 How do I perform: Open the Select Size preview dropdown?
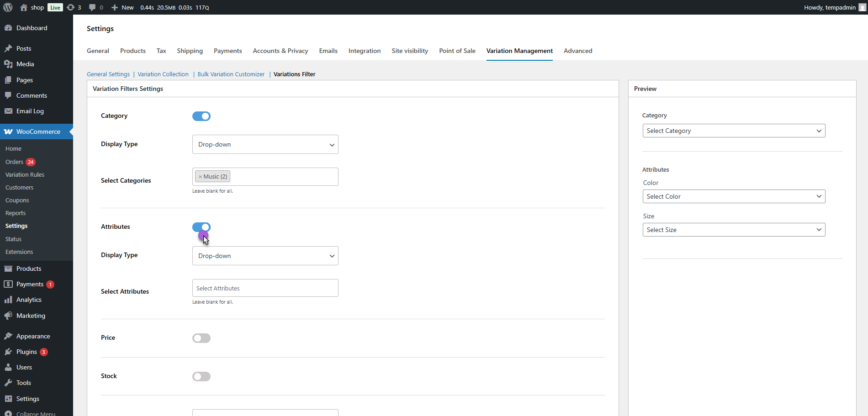pyautogui.click(x=733, y=230)
